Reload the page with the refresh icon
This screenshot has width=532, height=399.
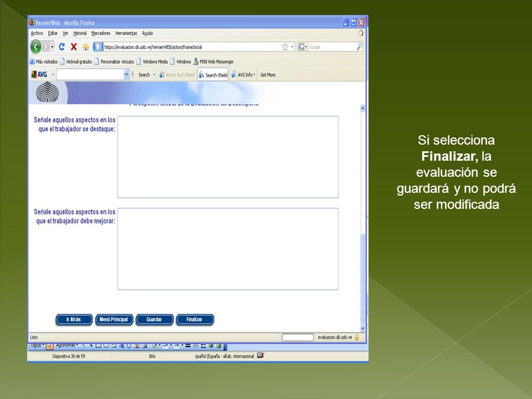tap(62, 47)
